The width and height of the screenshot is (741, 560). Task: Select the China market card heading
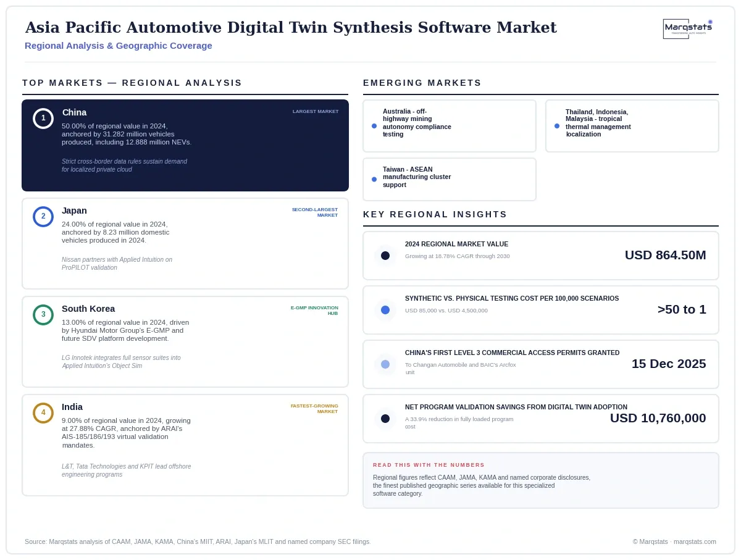coord(74,112)
